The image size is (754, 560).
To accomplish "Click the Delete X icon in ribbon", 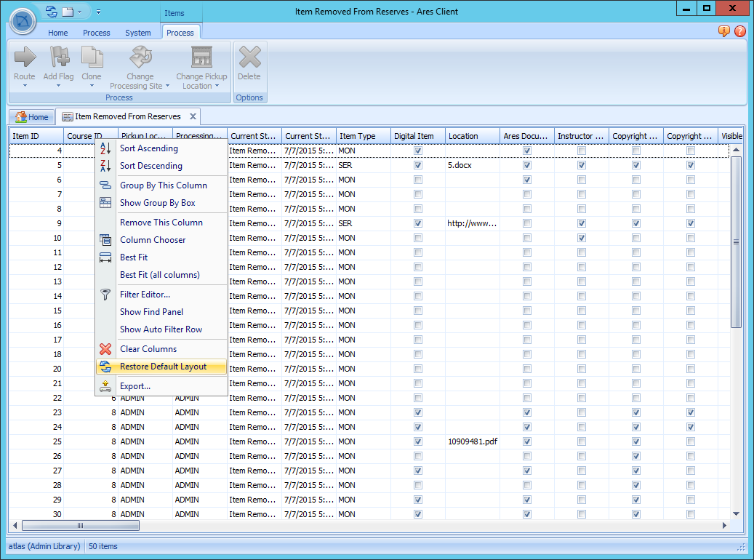I will [249, 57].
